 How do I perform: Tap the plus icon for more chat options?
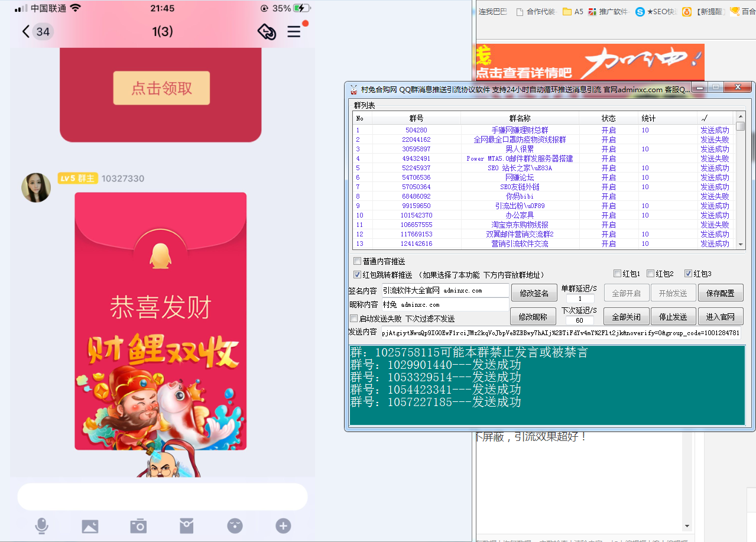tap(283, 525)
